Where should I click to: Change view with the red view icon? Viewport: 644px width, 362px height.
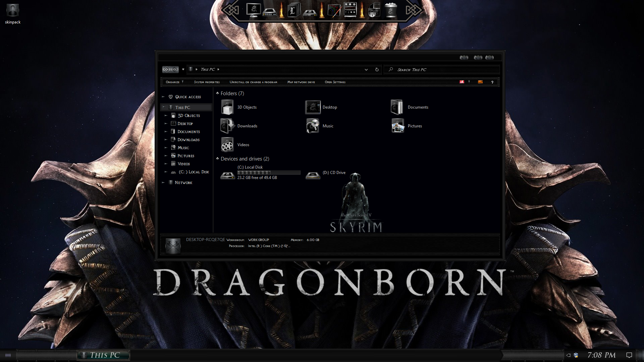pyautogui.click(x=462, y=82)
